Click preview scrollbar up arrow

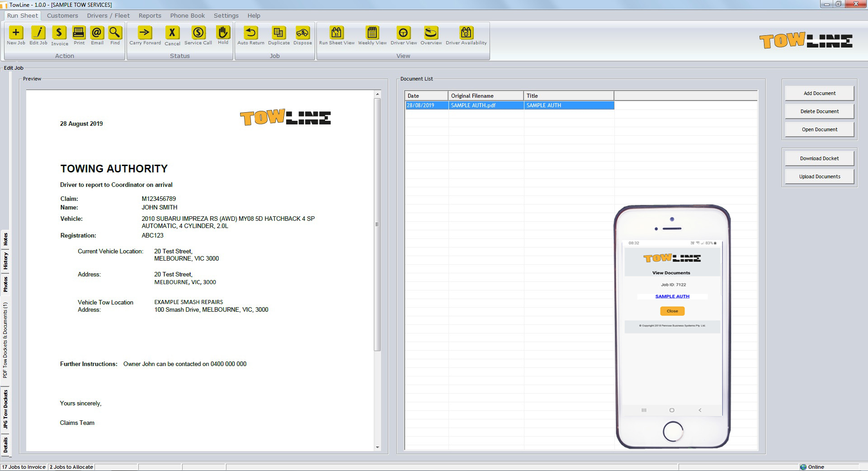[377, 95]
